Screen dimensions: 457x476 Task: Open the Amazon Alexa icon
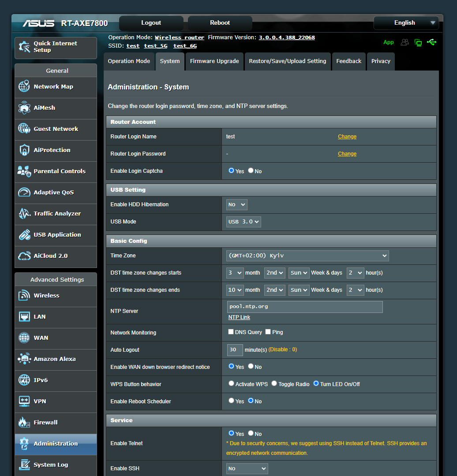click(x=24, y=359)
